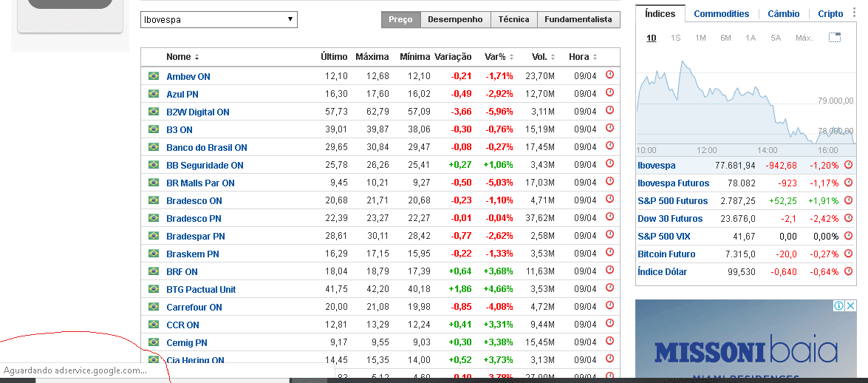Sort the table by Nome column
The height and width of the screenshot is (383, 868).
[182, 56]
